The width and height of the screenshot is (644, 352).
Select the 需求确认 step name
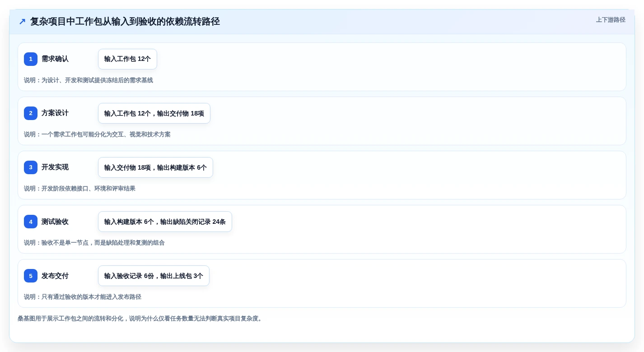pyautogui.click(x=55, y=59)
